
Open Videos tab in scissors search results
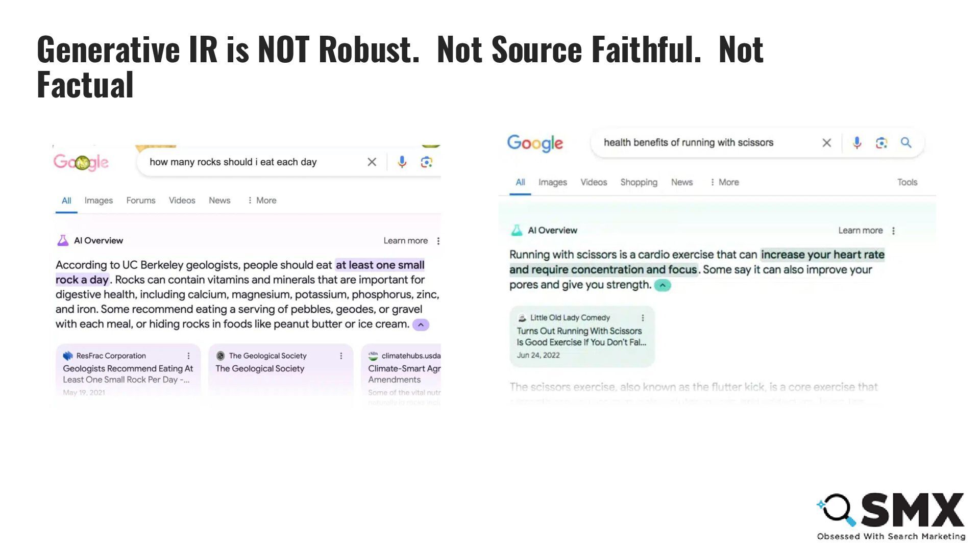594,182
